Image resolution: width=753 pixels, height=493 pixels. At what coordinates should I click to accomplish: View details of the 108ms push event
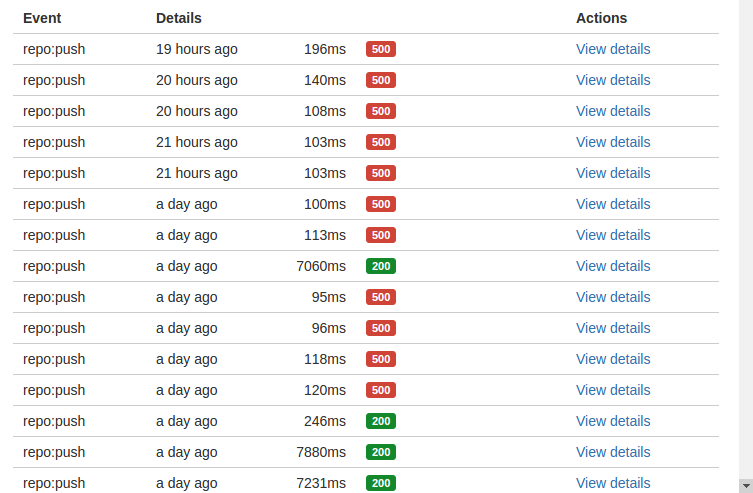(x=613, y=111)
